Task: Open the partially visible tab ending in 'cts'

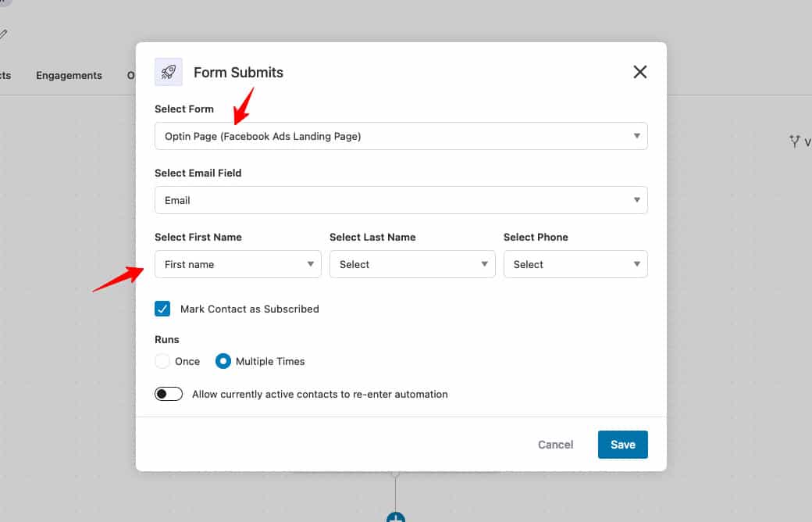Action: tap(6, 75)
